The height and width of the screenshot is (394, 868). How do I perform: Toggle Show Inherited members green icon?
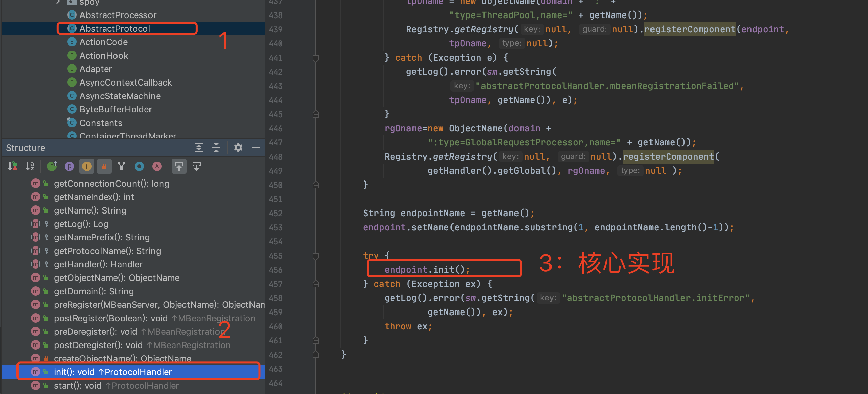click(x=52, y=166)
